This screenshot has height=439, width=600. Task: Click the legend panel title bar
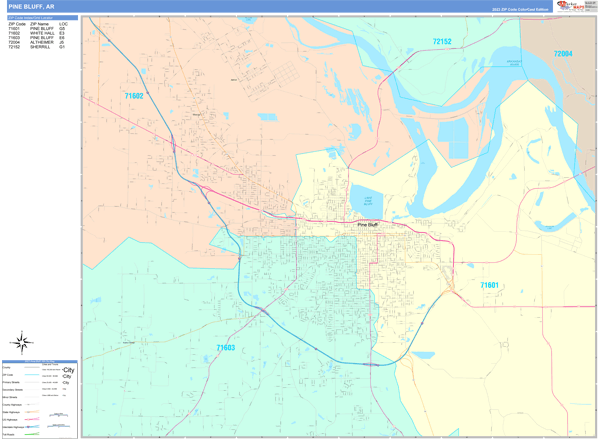point(40,361)
